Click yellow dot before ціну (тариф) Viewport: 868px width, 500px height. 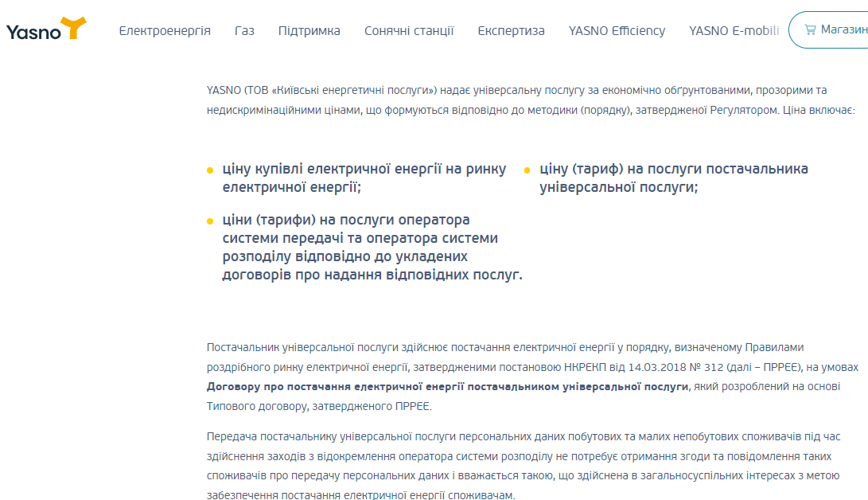click(x=527, y=170)
